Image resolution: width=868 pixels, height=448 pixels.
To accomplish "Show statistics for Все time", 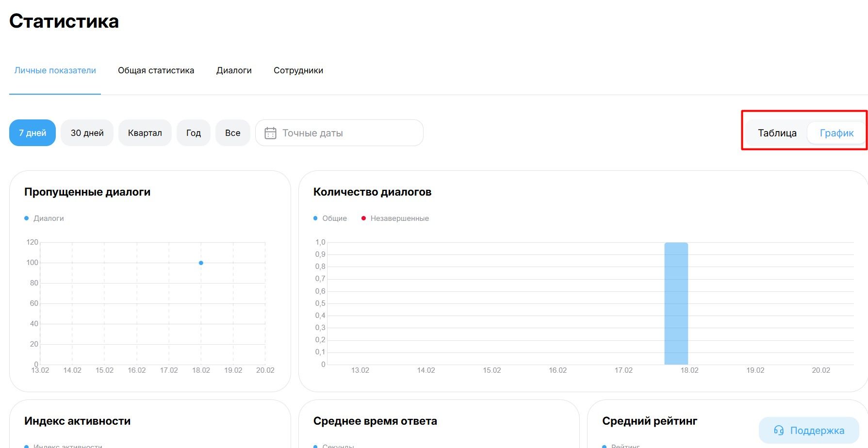I will [x=232, y=133].
